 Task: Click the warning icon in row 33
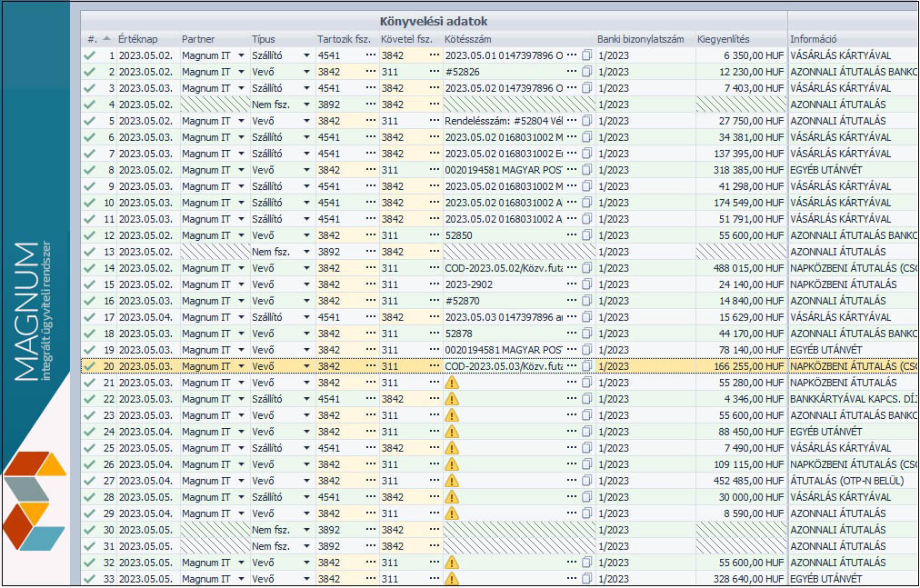452,579
